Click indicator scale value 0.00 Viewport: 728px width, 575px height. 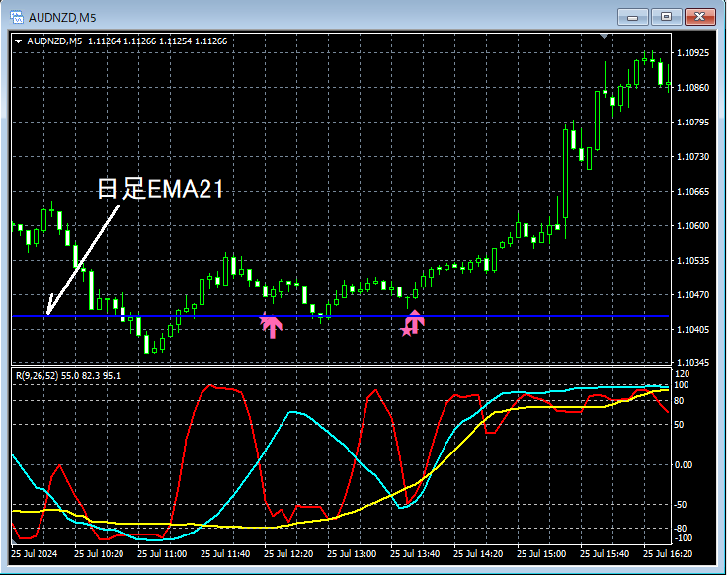[684, 465]
